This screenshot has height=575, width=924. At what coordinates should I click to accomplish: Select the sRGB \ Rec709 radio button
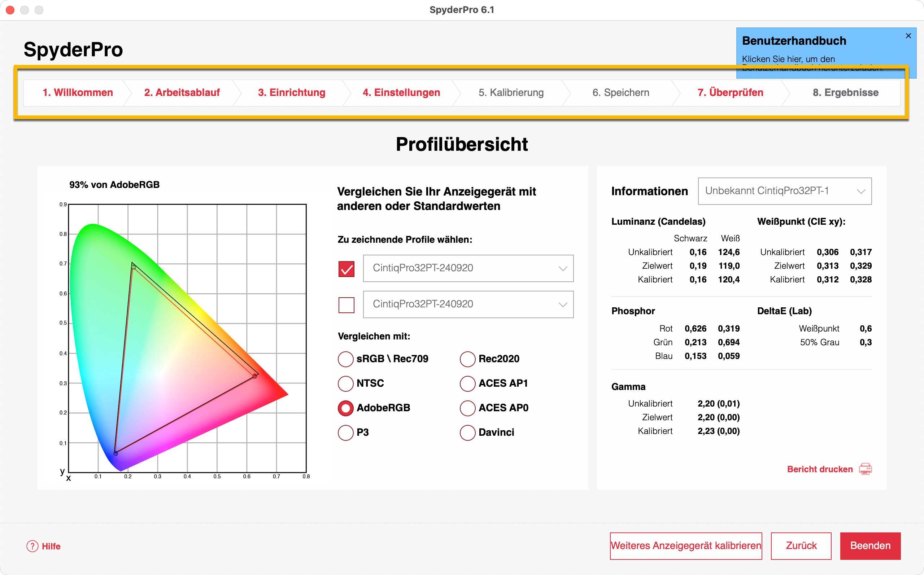coord(345,359)
